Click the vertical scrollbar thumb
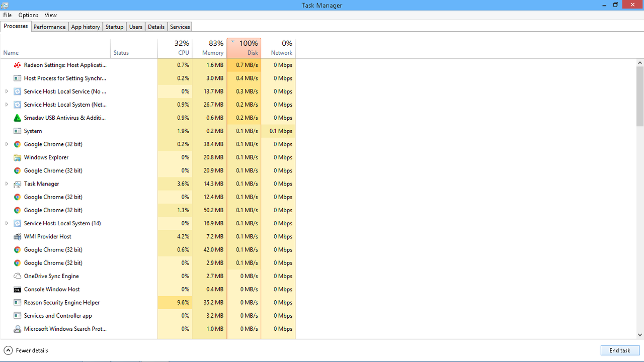This screenshot has height=362, width=644. [x=640, y=97]
